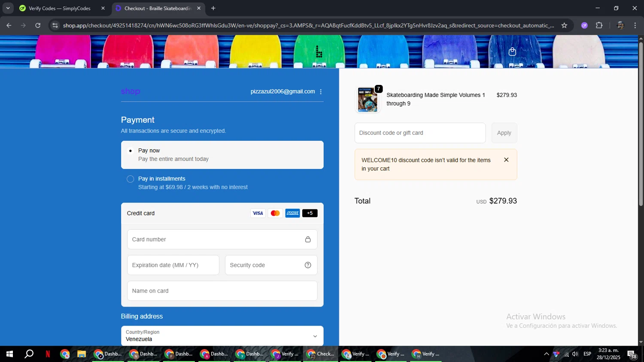Go back to the previous page

9,25
